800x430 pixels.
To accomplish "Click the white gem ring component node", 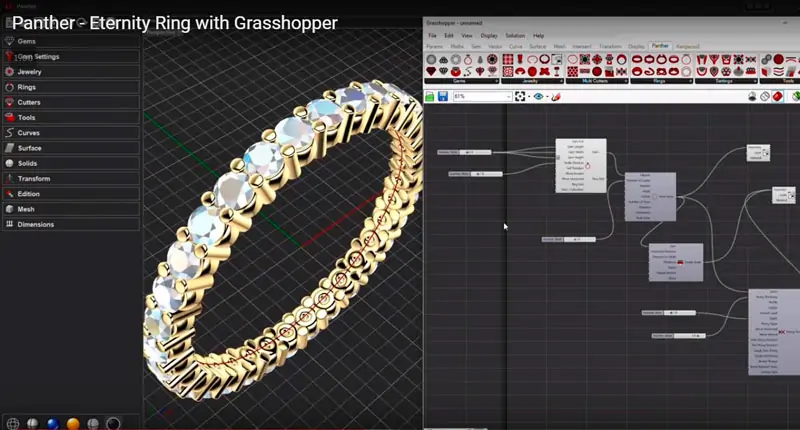I will click(581, 166).
